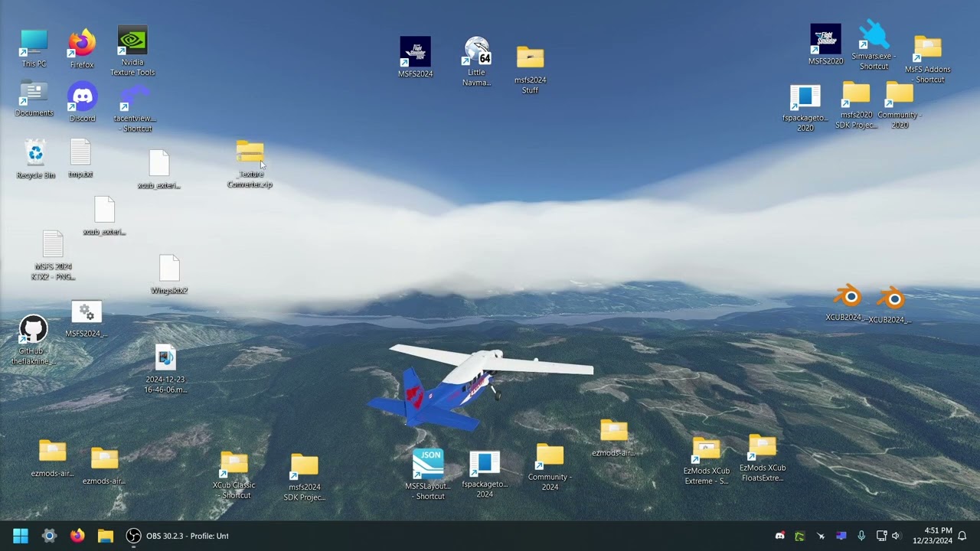Open Nvidia Texture Tools shortcut
The width and height of the screenshot is (980, 551).
[132, 51]
